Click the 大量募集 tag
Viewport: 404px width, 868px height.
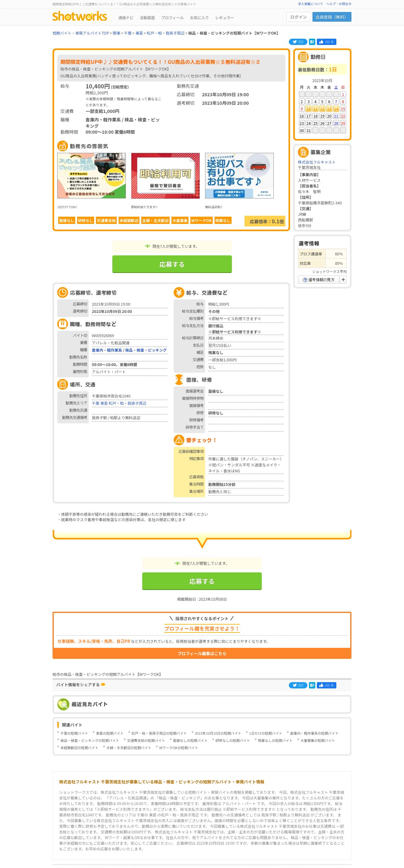pyautogui.click(x=180, y=220)
